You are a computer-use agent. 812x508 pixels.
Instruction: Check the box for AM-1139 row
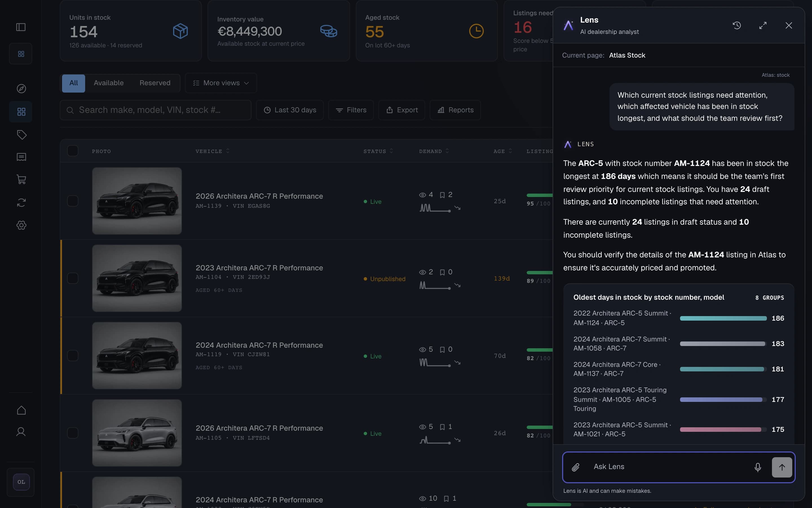tap(73, 201)
